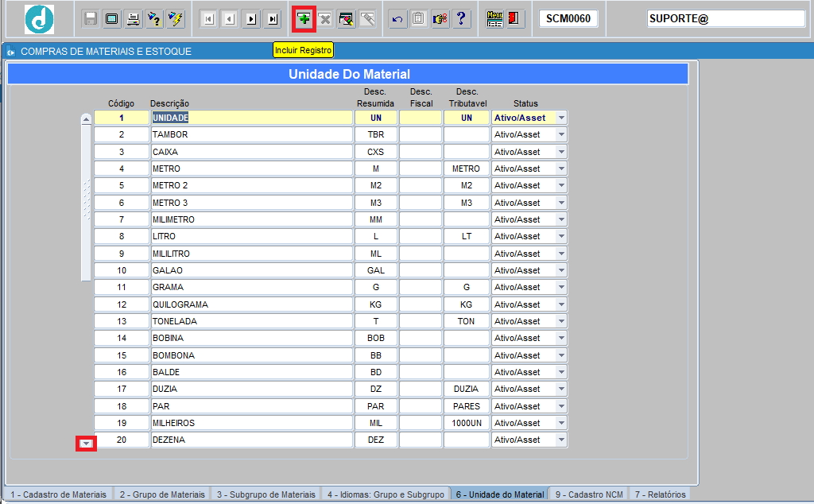Click the 'Código' column header
Screen dimensions: 814x504
(121, 103)
